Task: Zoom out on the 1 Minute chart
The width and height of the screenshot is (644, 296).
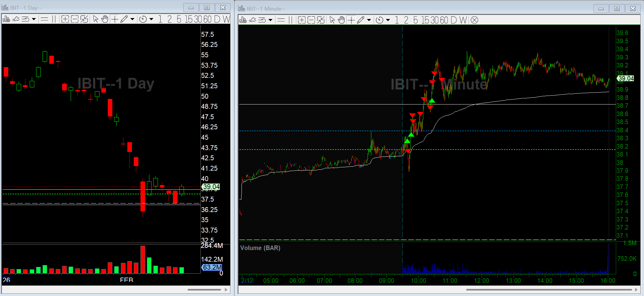Action: (311, 20)
